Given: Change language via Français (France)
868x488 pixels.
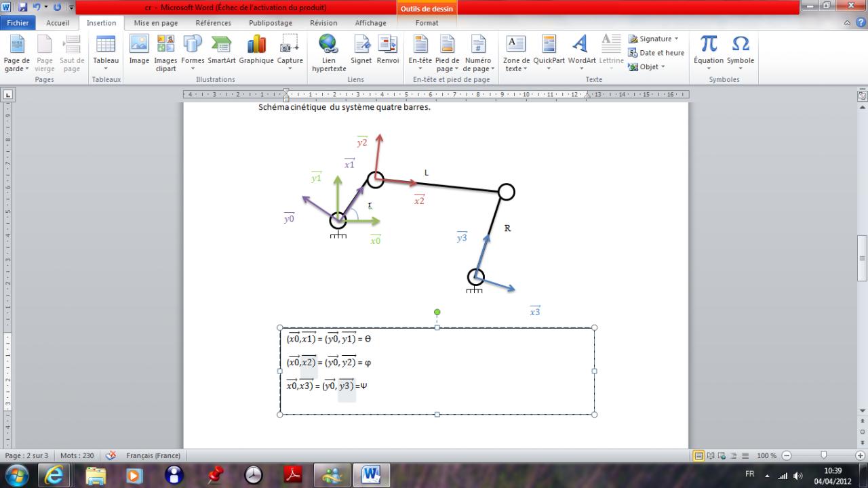Looking at the screenshot, I should 153,455.
